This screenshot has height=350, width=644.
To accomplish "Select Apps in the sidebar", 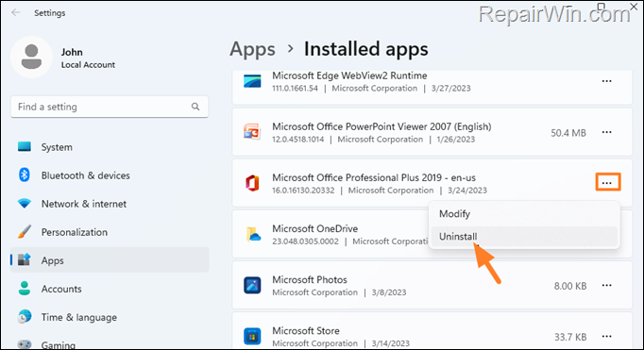I will 110,260.
